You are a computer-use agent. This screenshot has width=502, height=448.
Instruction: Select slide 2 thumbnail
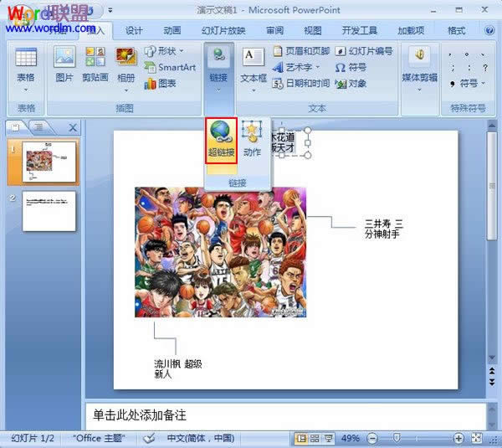pos(49,211)
